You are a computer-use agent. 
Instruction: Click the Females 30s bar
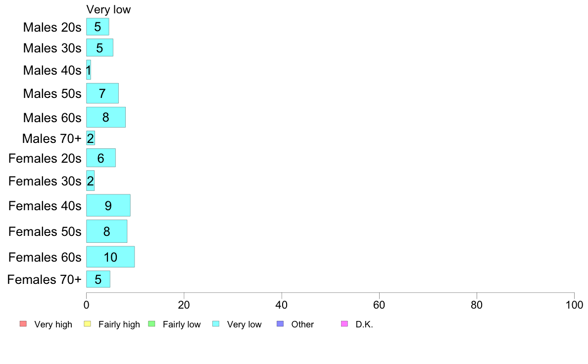tap(91, 181)
